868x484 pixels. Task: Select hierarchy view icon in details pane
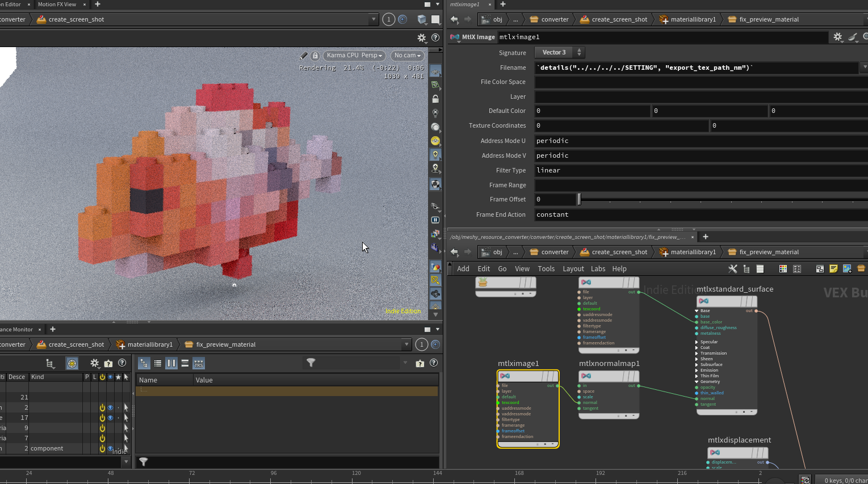[x=144, y=364]
